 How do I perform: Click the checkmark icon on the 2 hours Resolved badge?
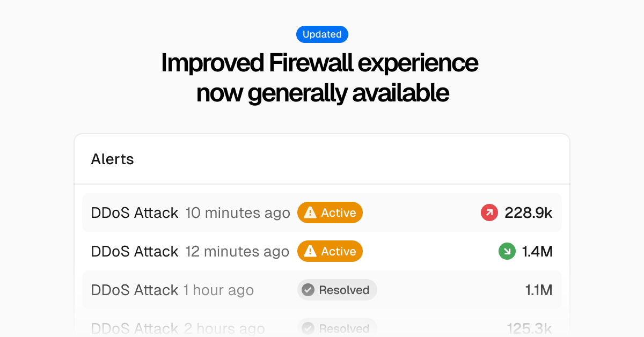308,328
